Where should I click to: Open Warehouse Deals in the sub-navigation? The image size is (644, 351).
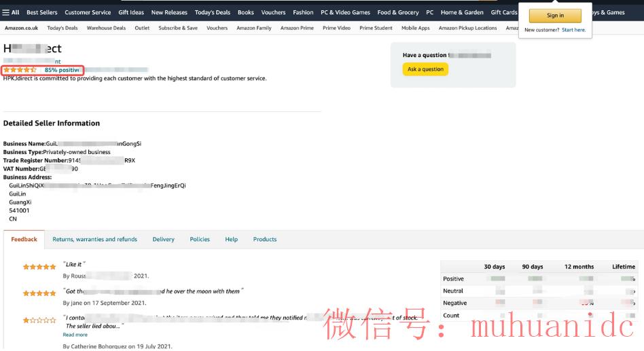[x=106, y=29]
